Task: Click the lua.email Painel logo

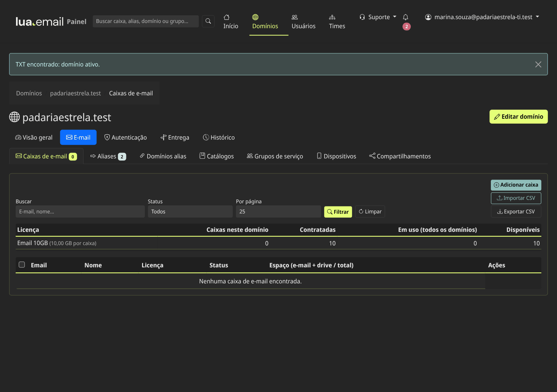Action: (x=51, y=22)
